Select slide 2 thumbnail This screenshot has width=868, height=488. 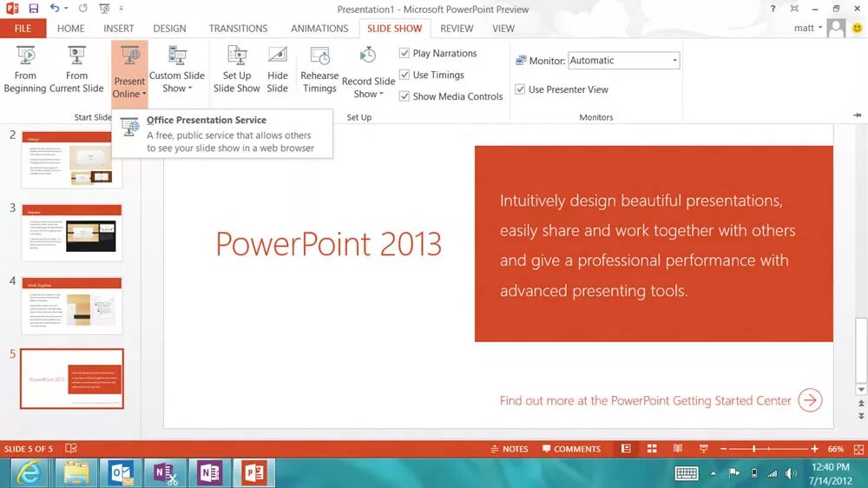coord(72,160)
